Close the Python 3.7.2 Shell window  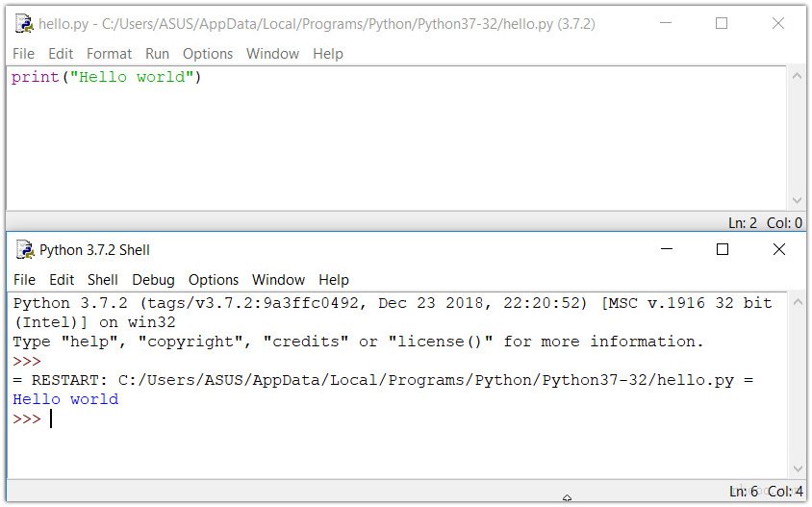[x=779, y=250]
